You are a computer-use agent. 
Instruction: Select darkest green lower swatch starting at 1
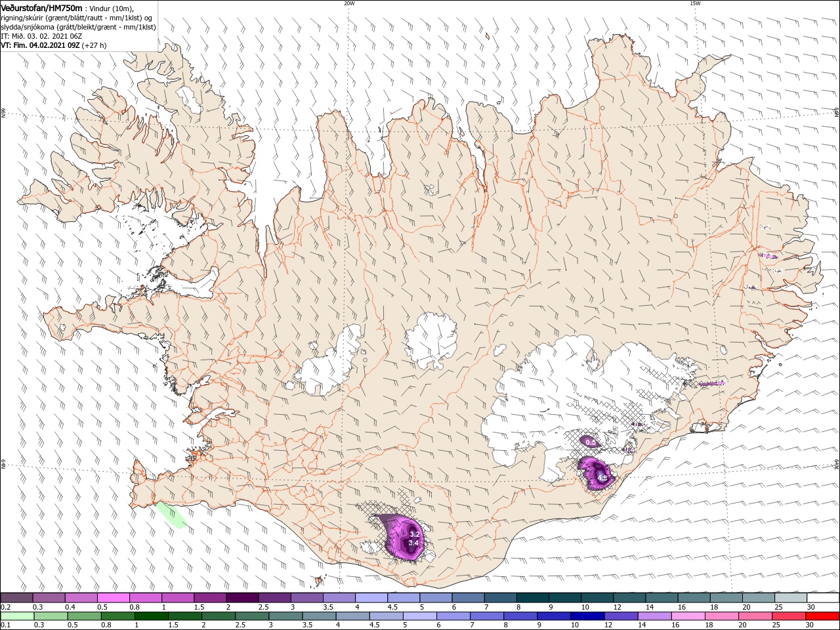151,616
